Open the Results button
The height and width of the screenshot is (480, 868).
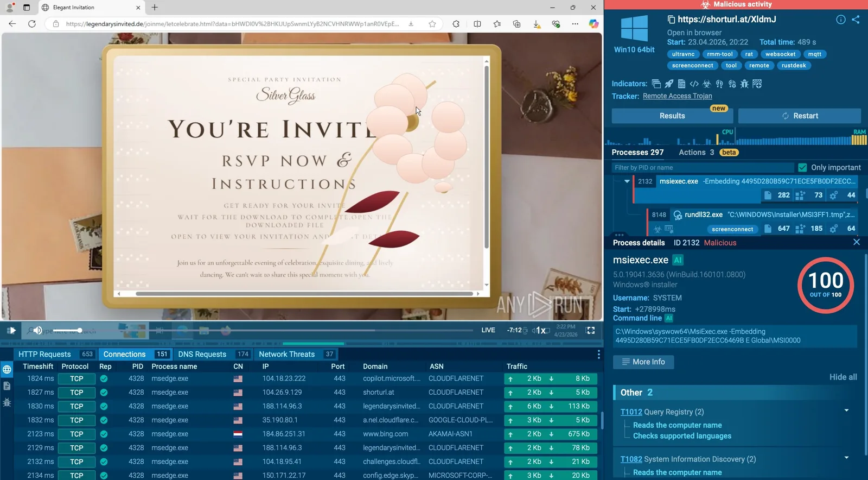coord(672,116)
